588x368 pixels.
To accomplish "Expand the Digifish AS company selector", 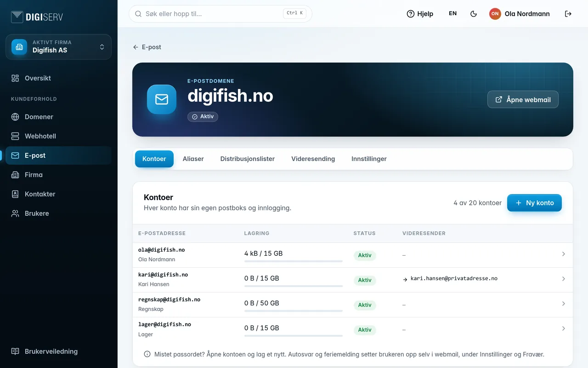I will pyautogui.click(x=58, y=47).
